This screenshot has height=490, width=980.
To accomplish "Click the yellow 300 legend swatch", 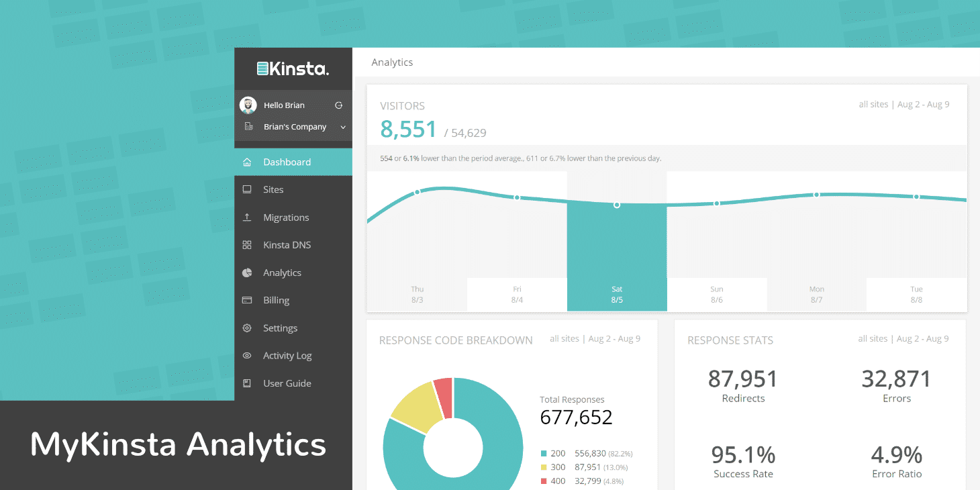I will click(543, 467).
